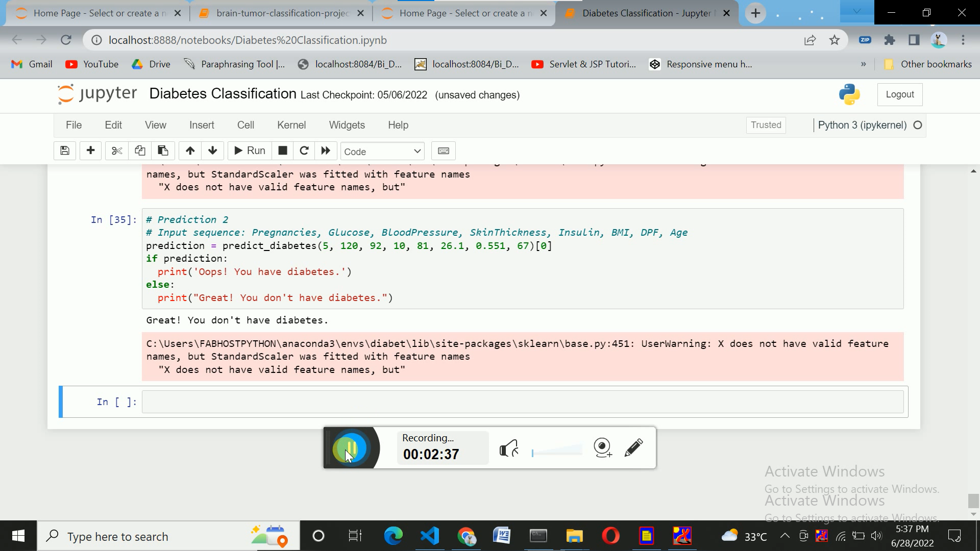The width and height of the screenshot is (980, 551).
Task: Bookmark this page star icon
Action: point(835,40)
